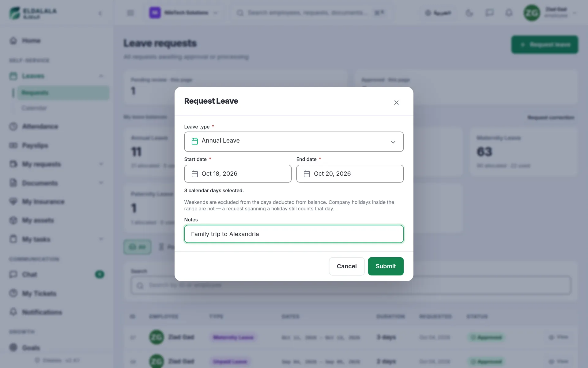Select the All filter tab
Screen dimensions: 588x368
[137, 247]
